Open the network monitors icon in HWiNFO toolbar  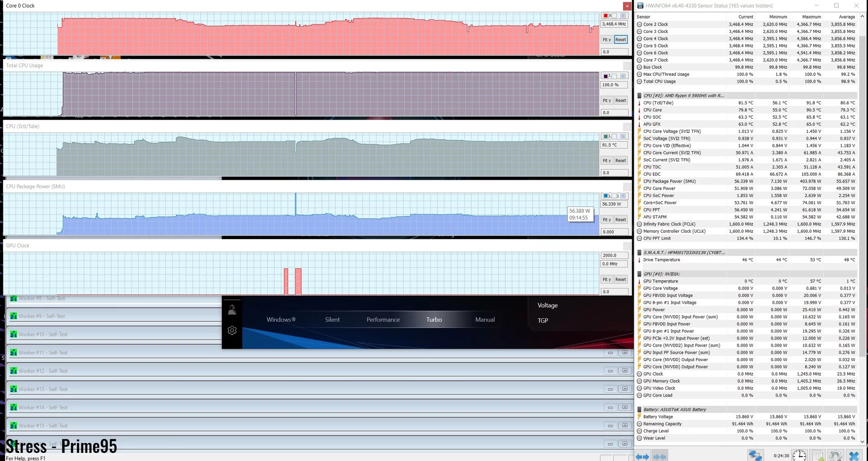coord(755,456)
